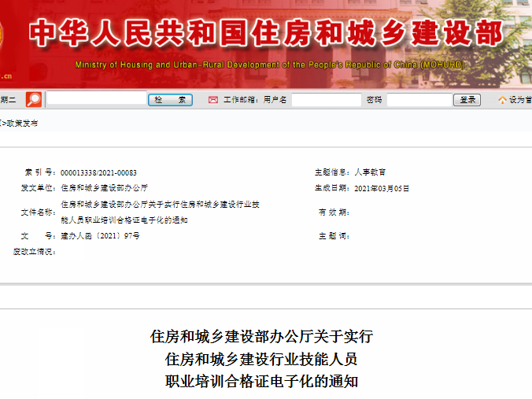This screenshot has height=399, width=532.
Task: Click the 工作邮箱 label
Action: click(x=241, y=100)
